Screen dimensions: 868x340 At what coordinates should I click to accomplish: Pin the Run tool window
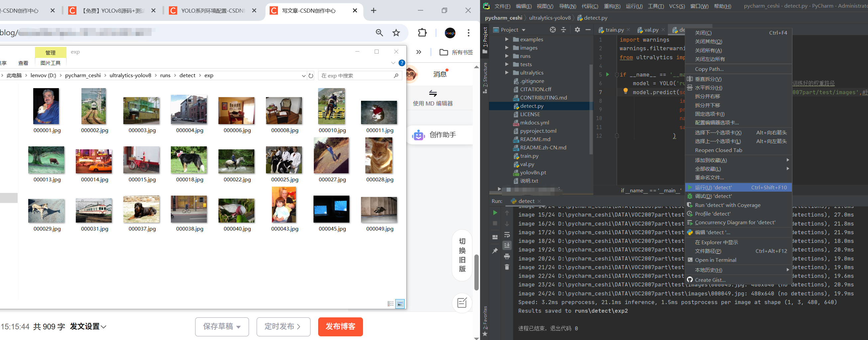point(495,250)
